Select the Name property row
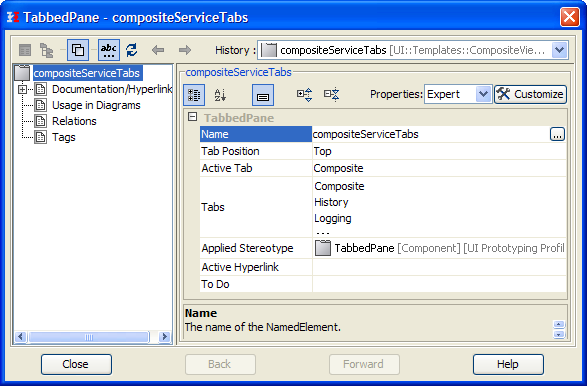Image resolution: width=587 pixels, height=386 pixels. click(x=256, y=134)
